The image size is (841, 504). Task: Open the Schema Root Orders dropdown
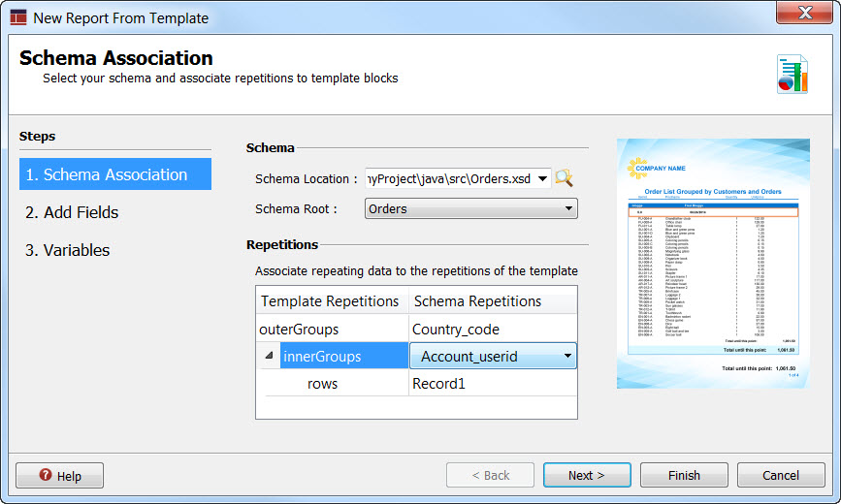point(568,208)
